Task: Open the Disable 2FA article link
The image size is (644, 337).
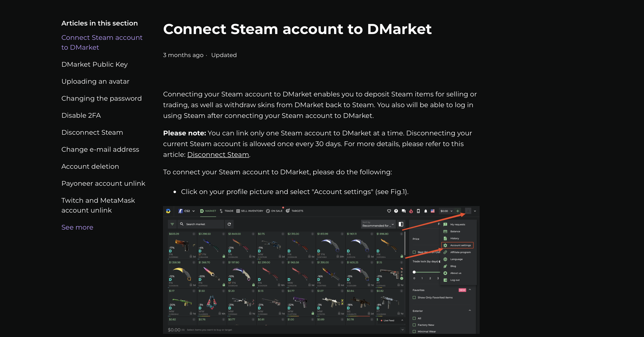Action: (81, 115)
